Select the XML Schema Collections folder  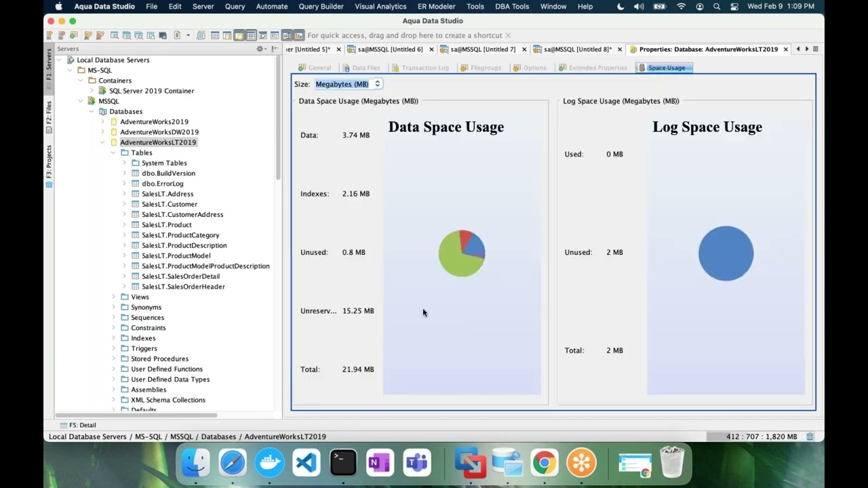168,400
